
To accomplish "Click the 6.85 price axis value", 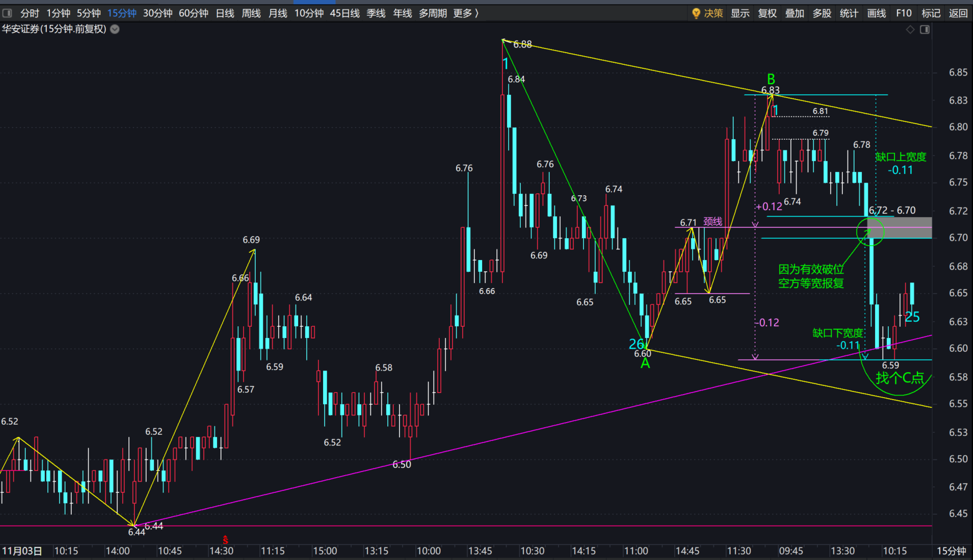I will click(958, 72).
